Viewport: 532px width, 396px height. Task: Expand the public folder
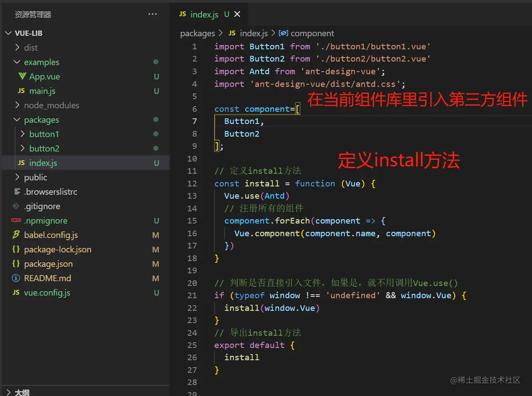coord(17,177)
